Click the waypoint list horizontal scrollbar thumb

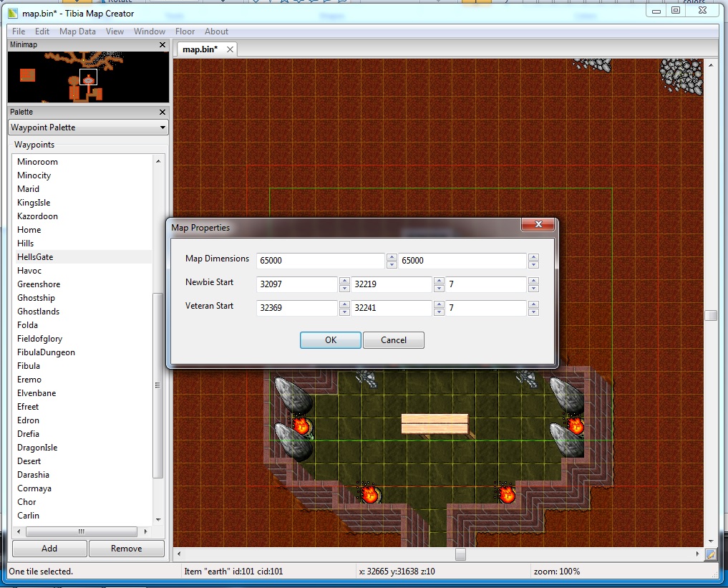82,531
